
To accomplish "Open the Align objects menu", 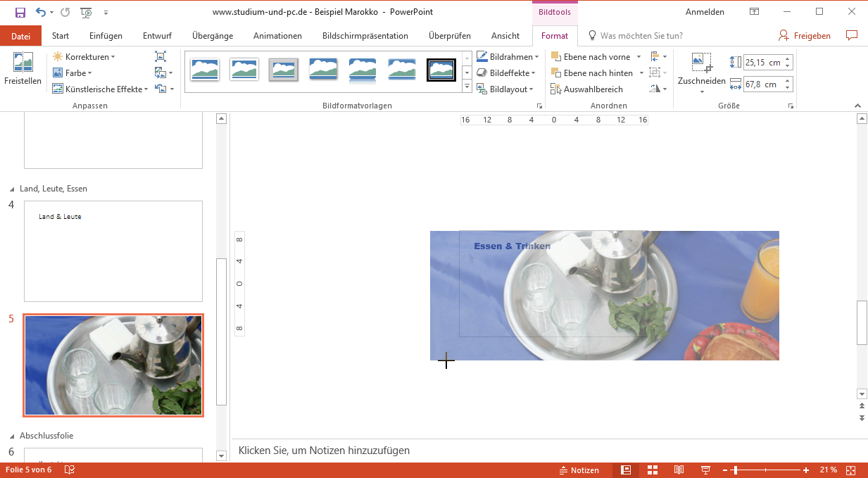I will click(x=659, y=57).
